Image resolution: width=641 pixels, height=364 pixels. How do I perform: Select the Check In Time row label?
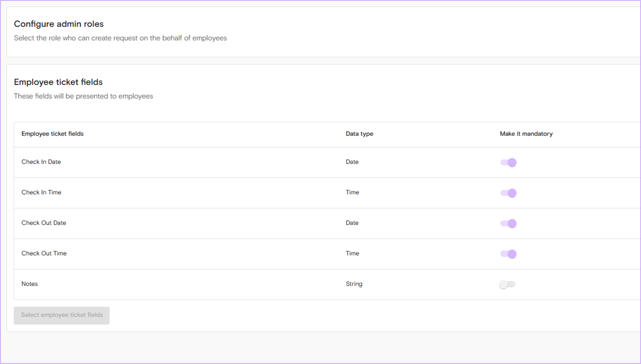click(41, 192)
